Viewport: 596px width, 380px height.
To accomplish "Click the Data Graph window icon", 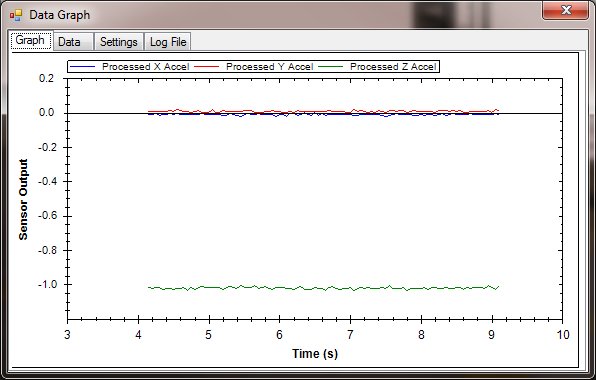I will [x=16, y=15].
